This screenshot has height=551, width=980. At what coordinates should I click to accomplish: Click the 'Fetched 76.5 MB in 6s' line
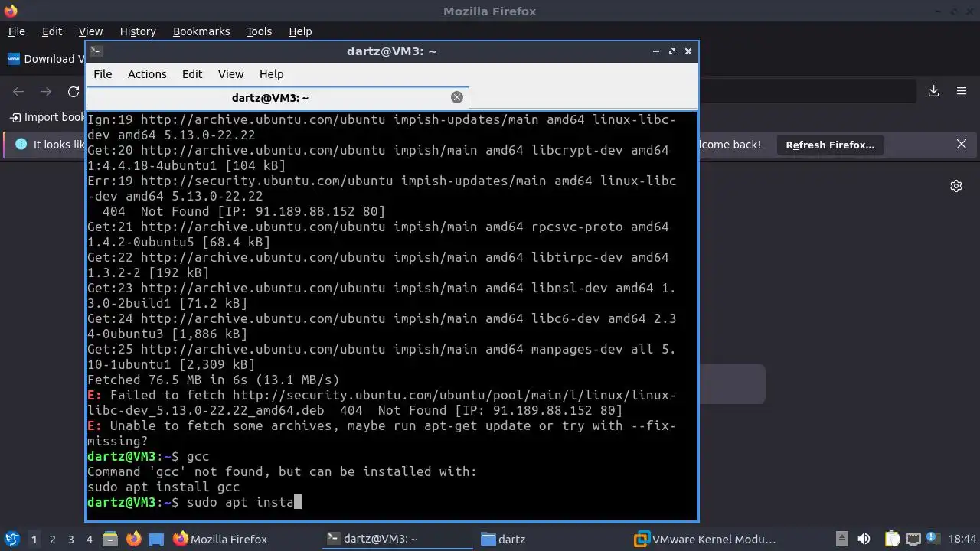click(x=213, y=380)
